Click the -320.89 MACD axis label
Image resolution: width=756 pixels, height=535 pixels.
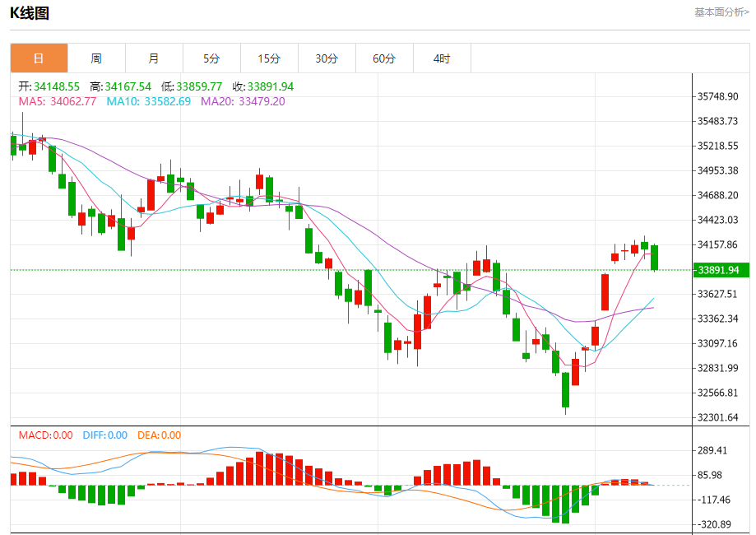[714, 524]
